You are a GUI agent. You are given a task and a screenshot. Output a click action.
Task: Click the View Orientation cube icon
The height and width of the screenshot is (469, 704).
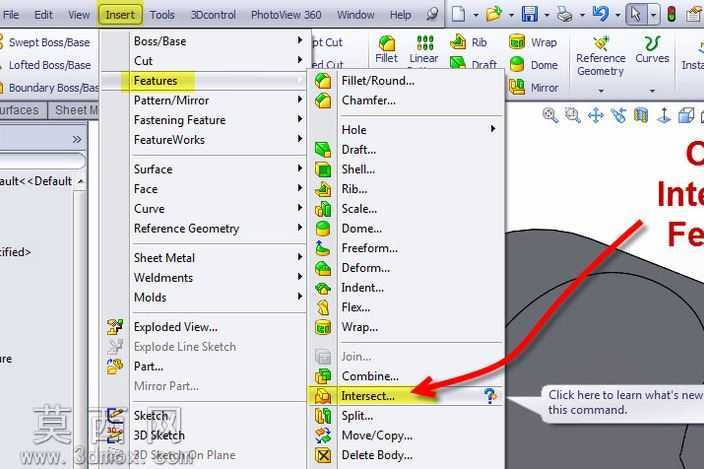[x=686, y=115]
